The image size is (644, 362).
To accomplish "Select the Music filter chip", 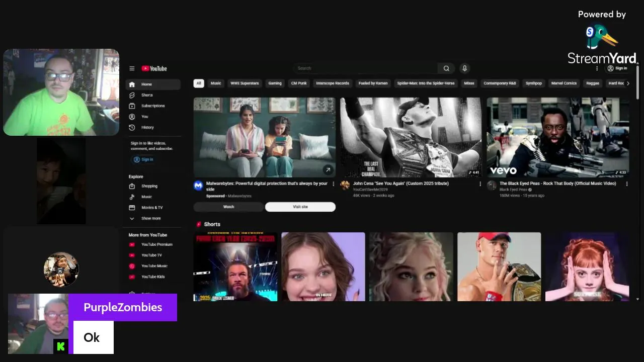I will coord(216,83).
